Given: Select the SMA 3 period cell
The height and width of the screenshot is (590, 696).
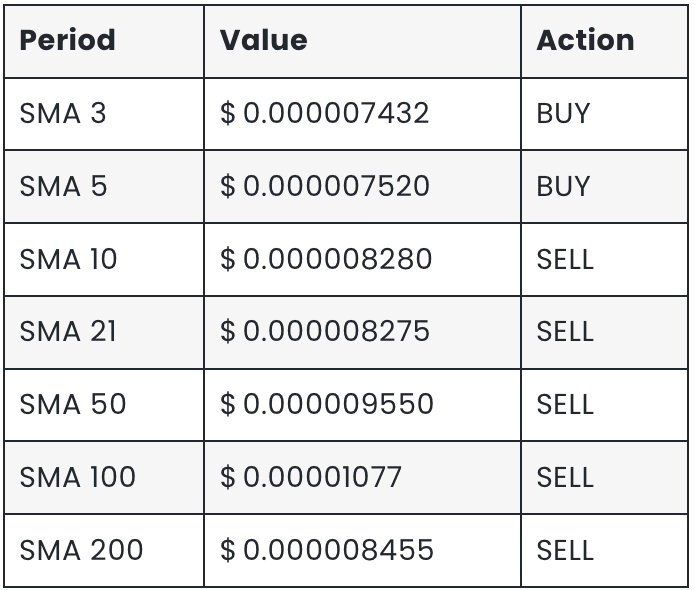Looking at the screenshot, I should 62,113.
